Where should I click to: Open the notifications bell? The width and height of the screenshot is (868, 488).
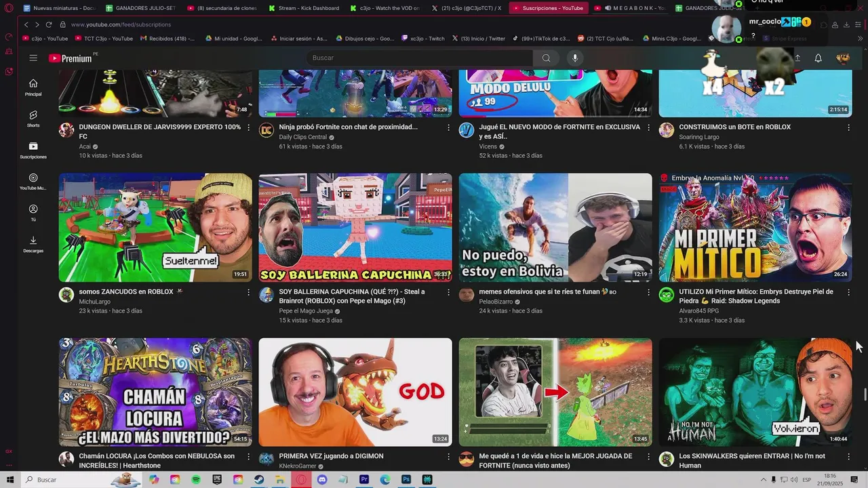pyautogui.click(x=818, y=58)
